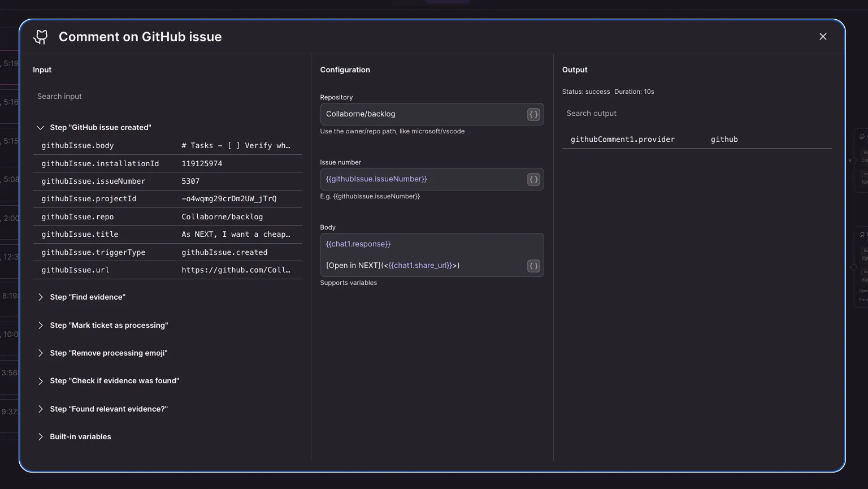Close the Comment on GitHub issue dialog
Image resolution: width=868 pixels, height=489 pixels.
point(823,37)
